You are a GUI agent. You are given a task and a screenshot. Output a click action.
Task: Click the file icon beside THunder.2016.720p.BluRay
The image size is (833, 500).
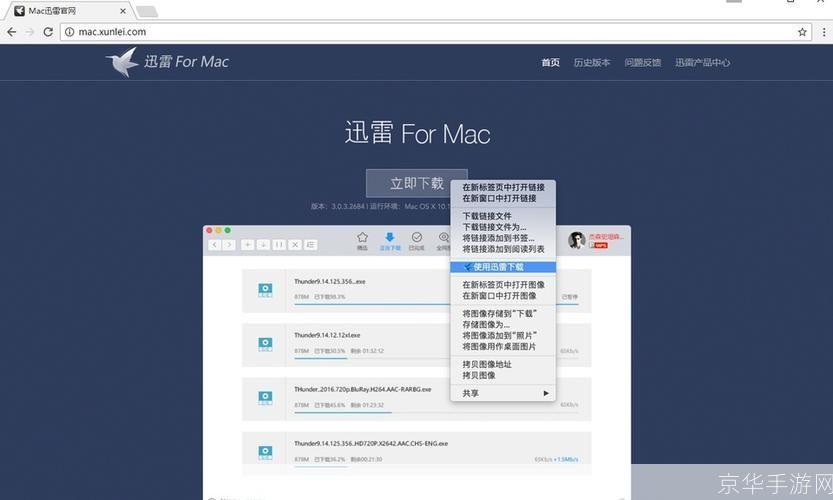265,397
